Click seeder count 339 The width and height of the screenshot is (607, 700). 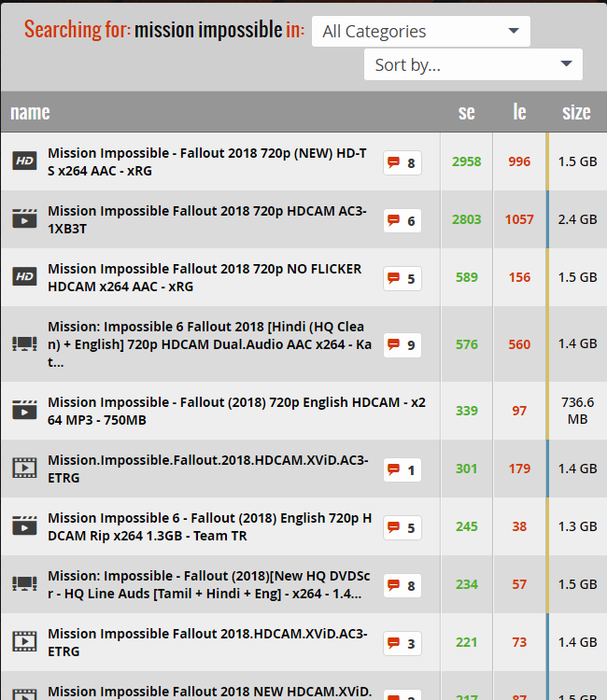(466, 411)
